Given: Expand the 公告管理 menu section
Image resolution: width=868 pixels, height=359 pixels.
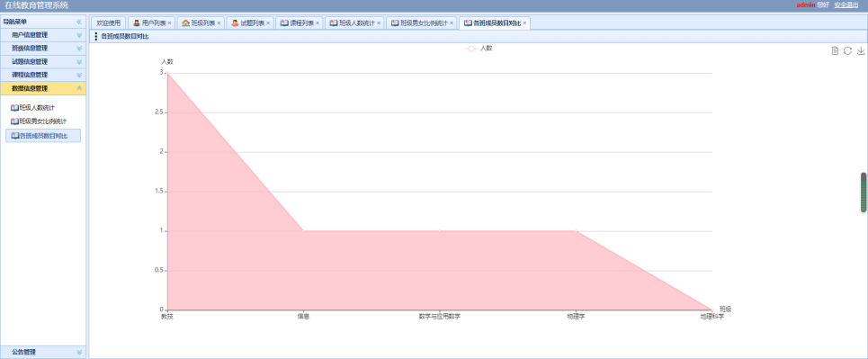Looking at the screenshot, I should click(43, 352).
